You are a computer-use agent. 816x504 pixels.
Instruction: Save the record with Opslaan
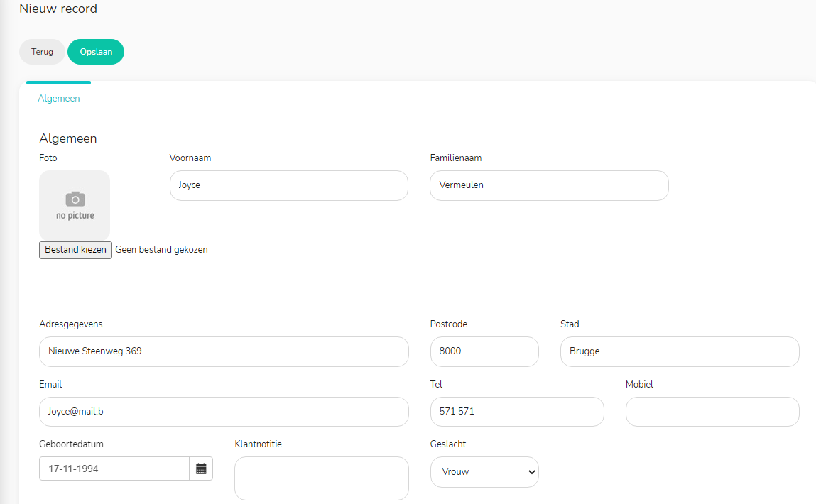point(96,52)
